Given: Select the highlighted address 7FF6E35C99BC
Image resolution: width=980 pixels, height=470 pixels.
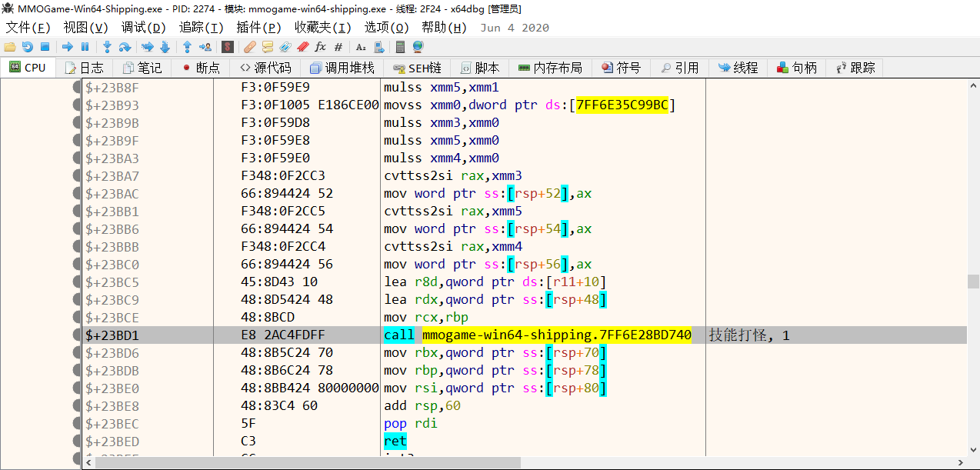Looking at the screenshot, I should tap(622, 105).
